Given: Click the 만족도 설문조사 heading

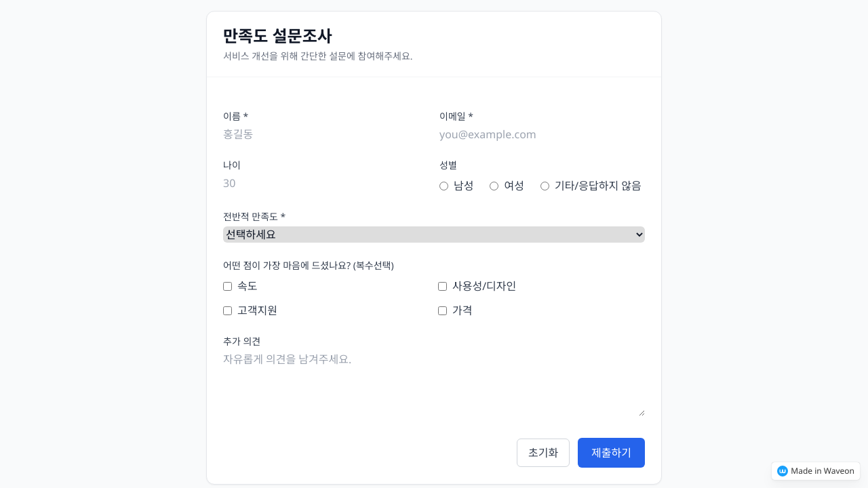Looking at the screenshot, I should coord(277,36).
